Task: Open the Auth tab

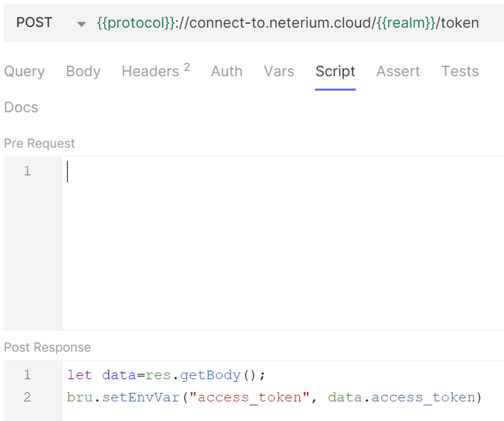Action: click(227, 71)
